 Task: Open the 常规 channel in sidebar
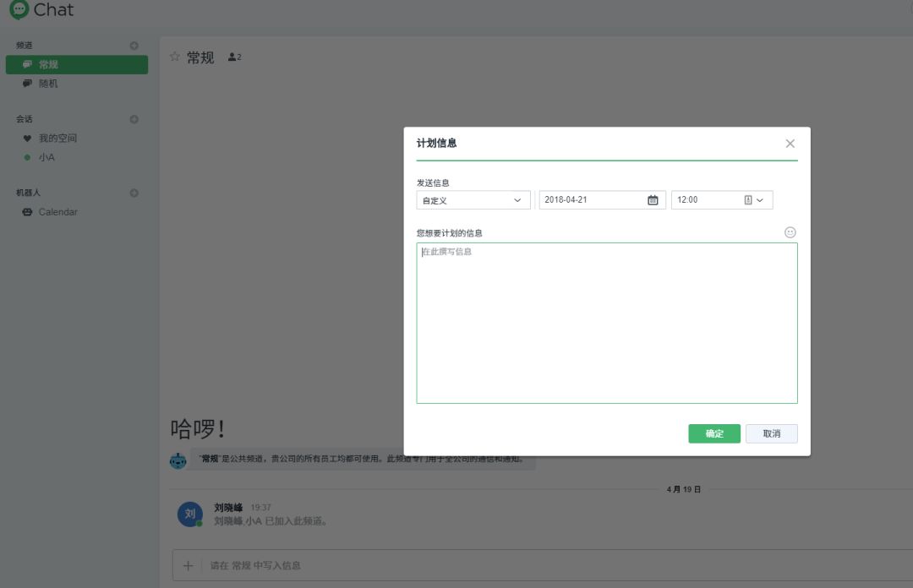tap(77, 64)
